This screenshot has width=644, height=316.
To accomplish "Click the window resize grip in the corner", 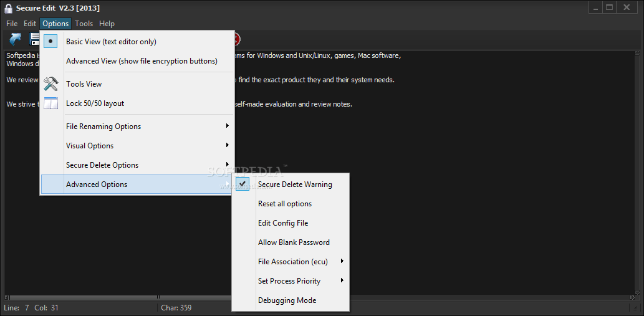I will (x=635, y=308).
